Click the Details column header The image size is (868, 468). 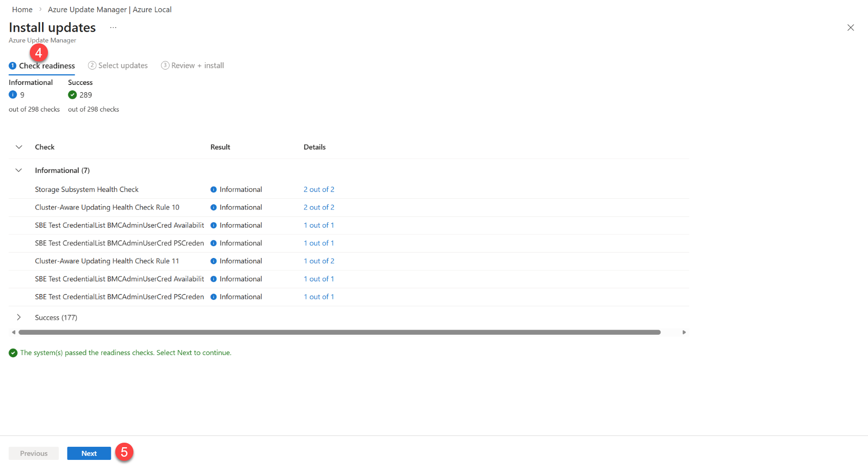(315, 147)
